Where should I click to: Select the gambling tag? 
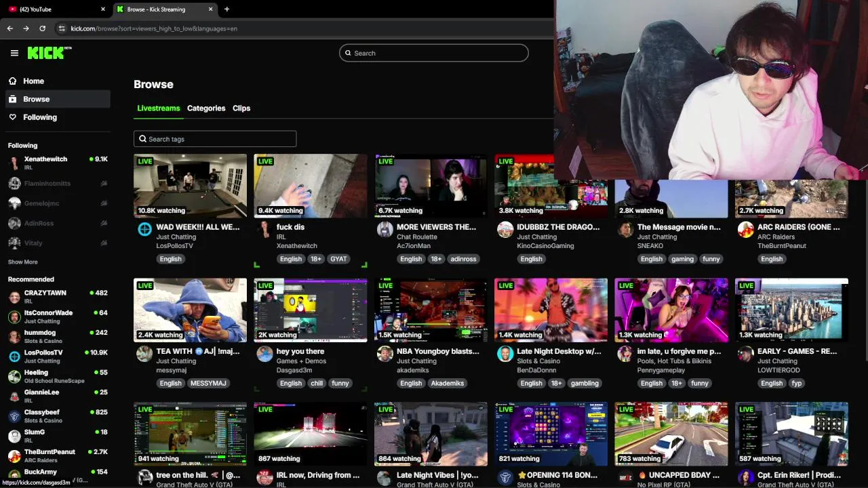(585, 383)
